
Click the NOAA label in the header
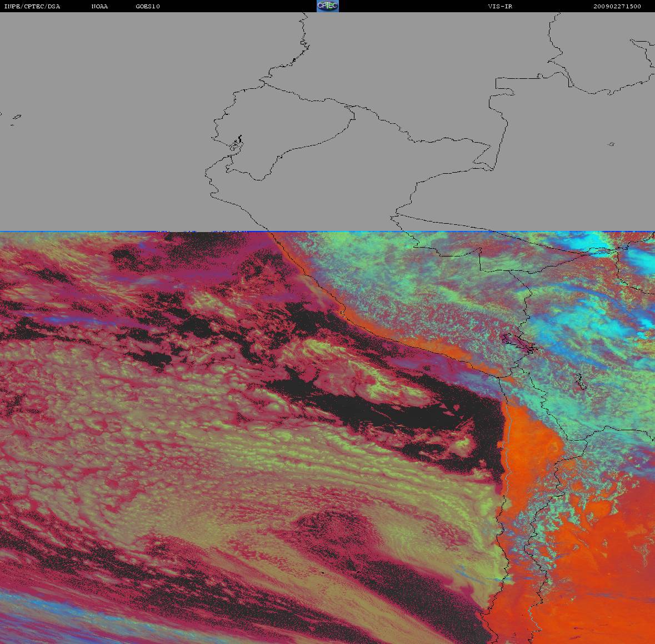point(99,6)
